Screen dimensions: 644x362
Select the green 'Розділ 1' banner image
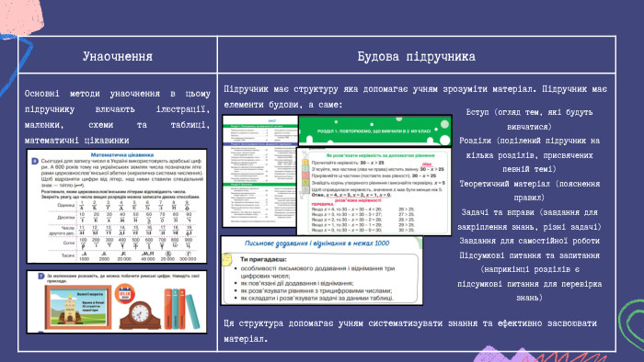[x=374, y=130]
